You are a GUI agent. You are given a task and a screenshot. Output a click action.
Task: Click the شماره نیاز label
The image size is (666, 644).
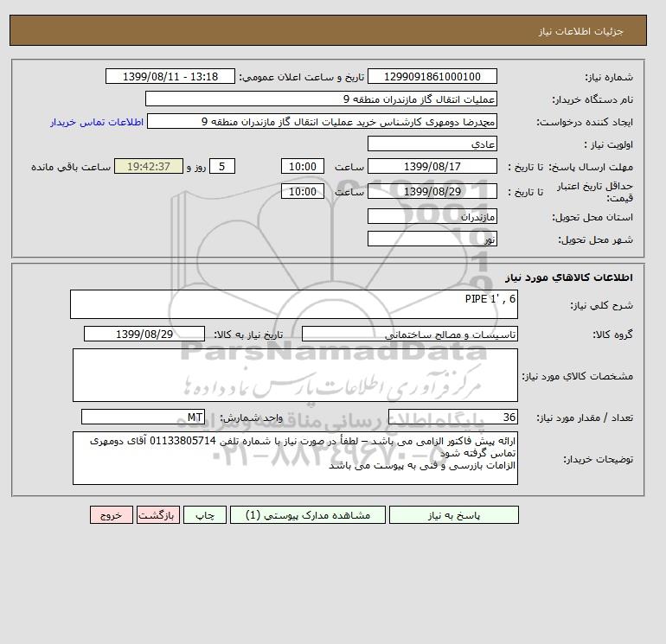point(609,77)
